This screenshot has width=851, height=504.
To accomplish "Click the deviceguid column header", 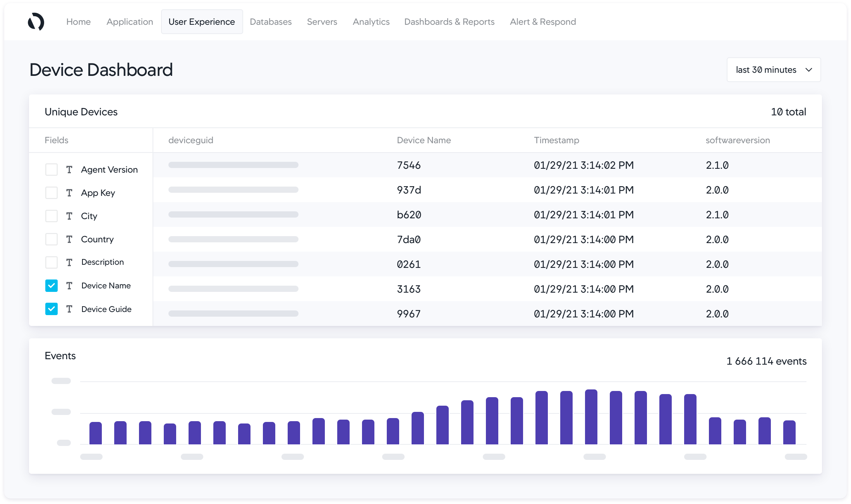I will 191,140.
